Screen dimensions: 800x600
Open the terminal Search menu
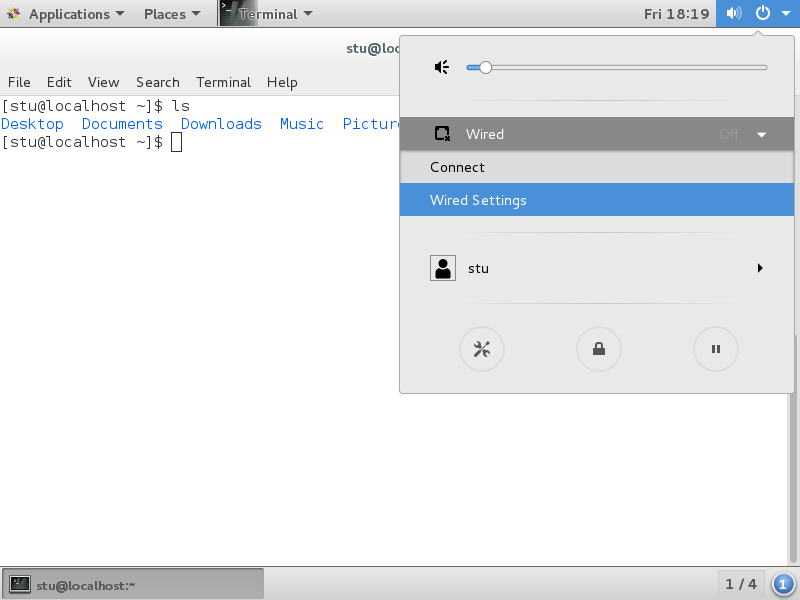pyautogui.click(x=158, y=82)
